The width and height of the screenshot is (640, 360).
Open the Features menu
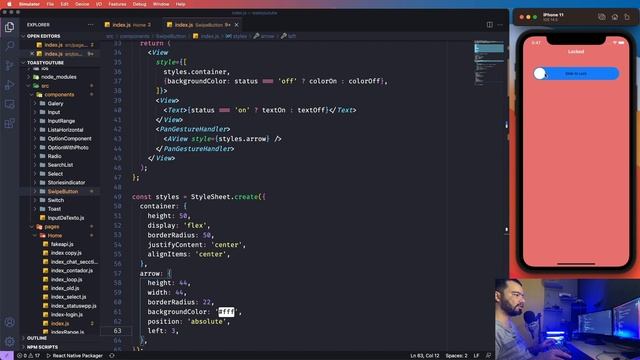117,4
